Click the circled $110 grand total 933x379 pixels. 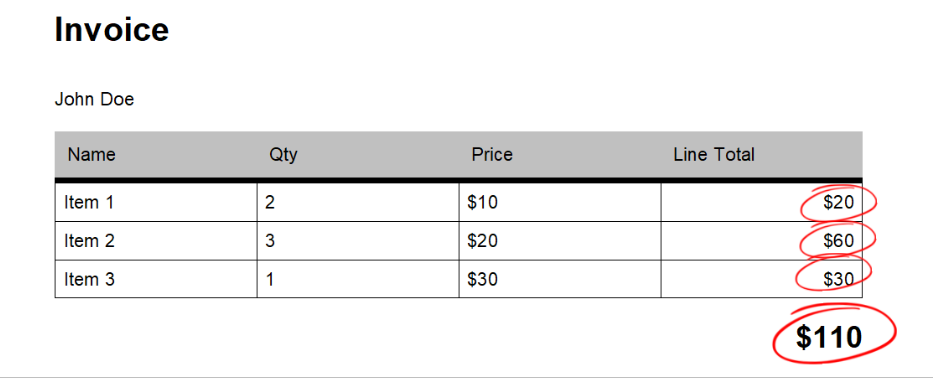pyautogui.click(x=829, y=337)
